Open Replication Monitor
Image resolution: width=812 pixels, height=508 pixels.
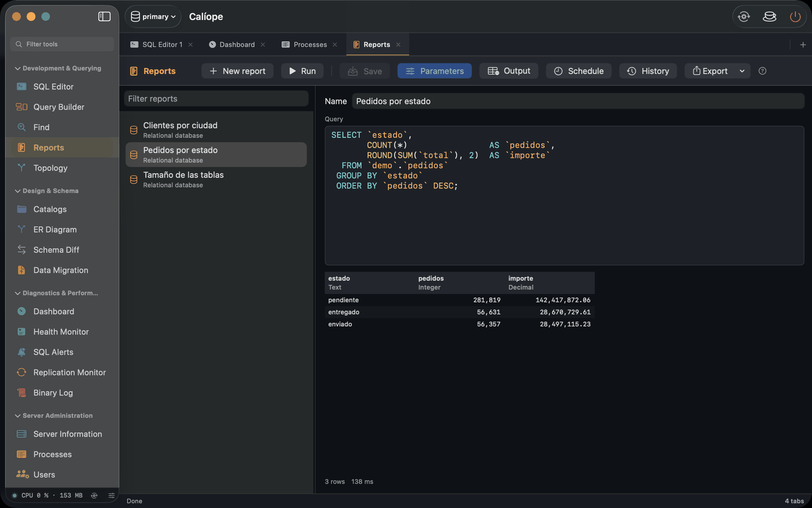(62, 372)
